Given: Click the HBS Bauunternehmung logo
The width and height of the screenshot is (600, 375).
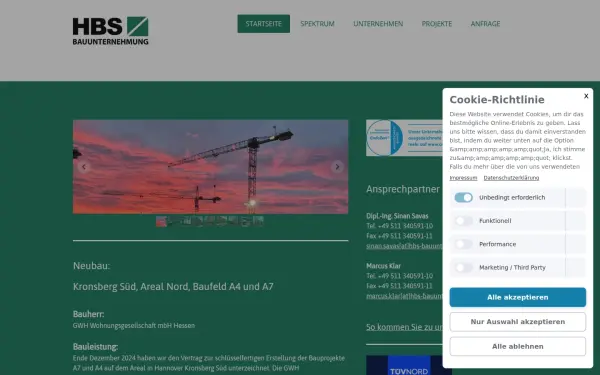Looking at the screenshot, I should 111,31.
